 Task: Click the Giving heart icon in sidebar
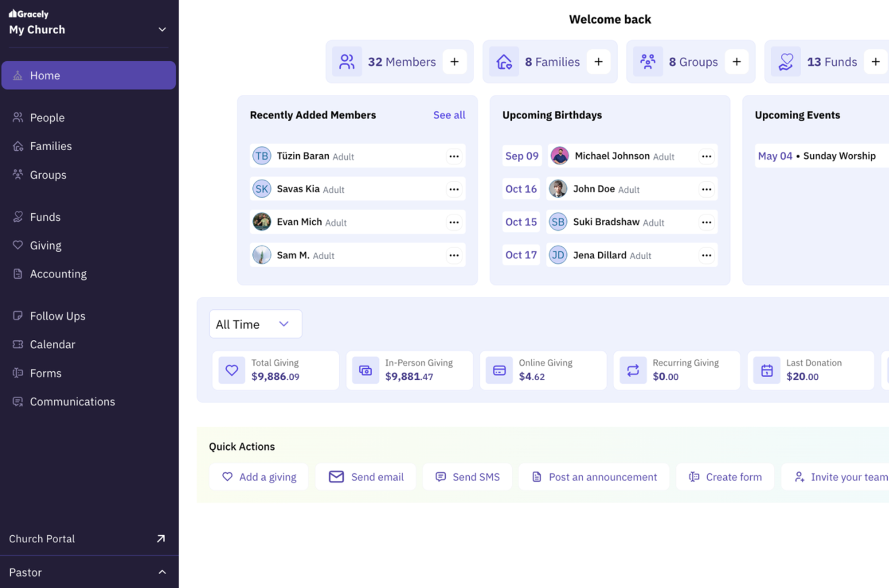click(17, 245)
